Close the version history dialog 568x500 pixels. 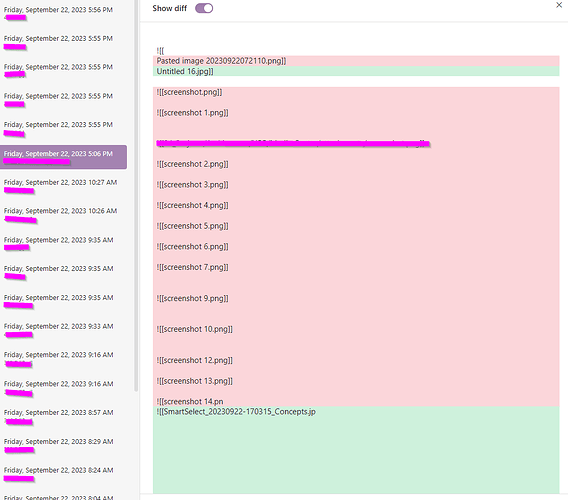(559, 5)
